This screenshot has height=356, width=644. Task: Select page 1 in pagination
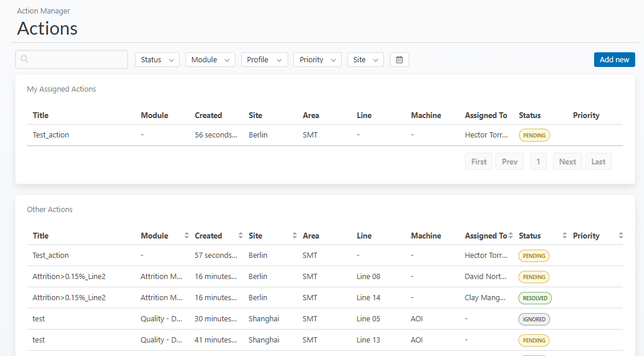pyautogui.click(x=538, y=162)
